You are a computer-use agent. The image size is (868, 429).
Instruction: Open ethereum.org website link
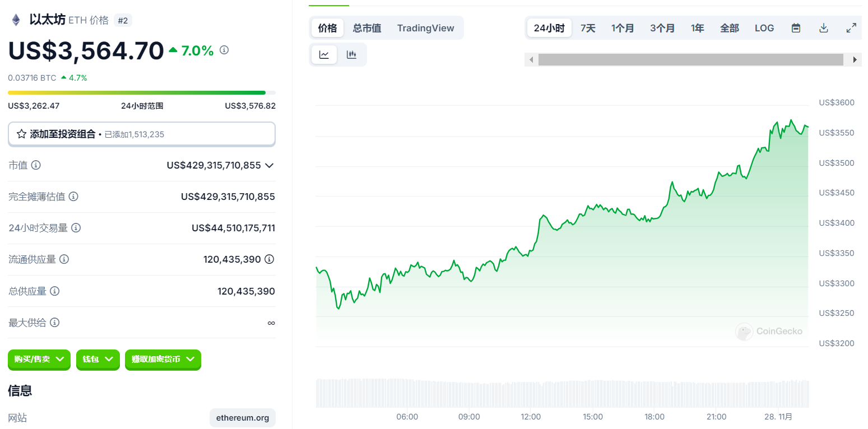(243, 418)
